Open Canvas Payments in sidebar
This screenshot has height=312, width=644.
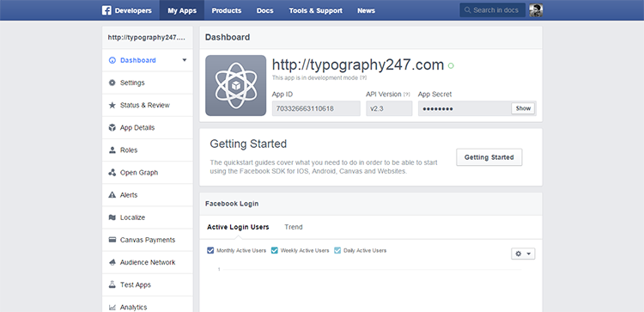tap(147, 240)
